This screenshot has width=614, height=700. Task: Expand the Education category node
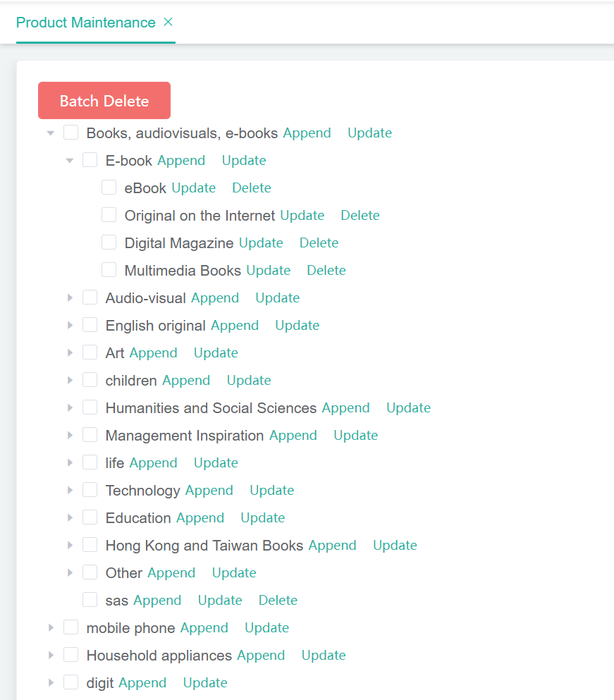coord(70,518)
